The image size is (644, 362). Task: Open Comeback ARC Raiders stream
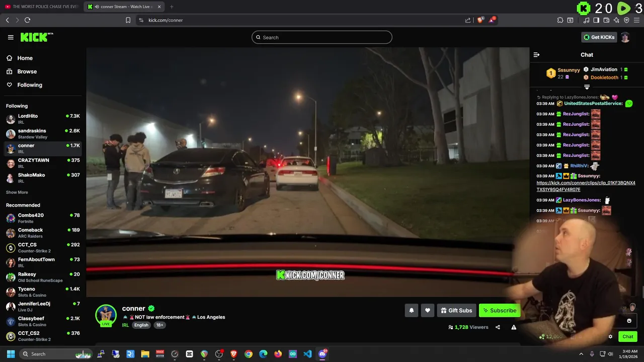43,233
